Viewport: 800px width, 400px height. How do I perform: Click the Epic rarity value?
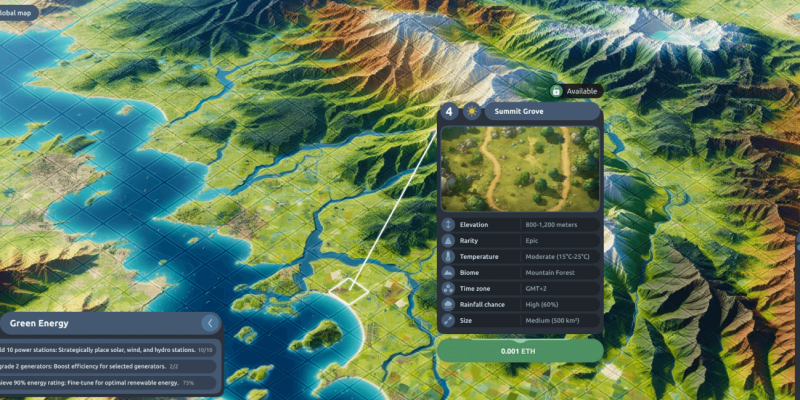[532, 240]
